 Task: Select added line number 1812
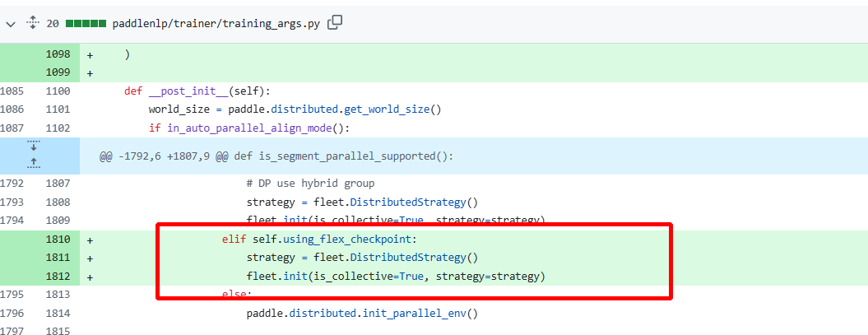58,276
